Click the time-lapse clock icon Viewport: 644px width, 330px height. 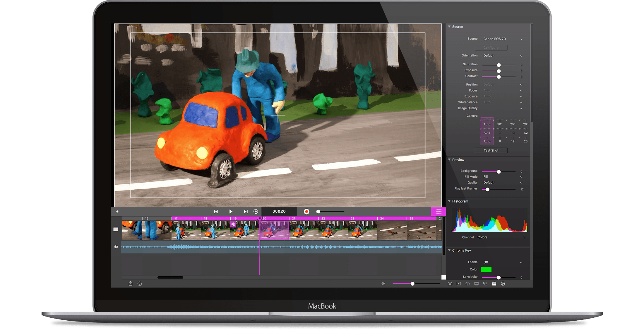(x=256, y=212)
